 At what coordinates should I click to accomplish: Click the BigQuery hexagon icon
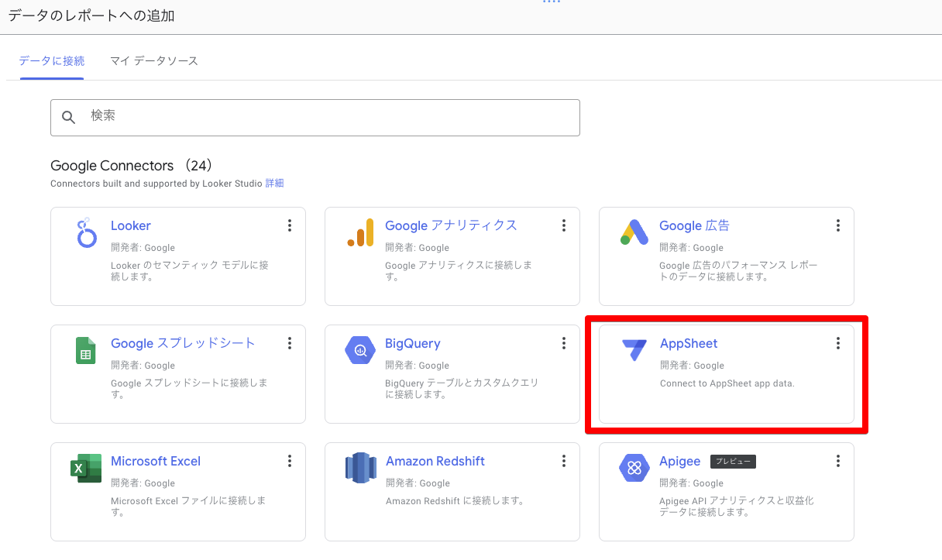coord(360,350)
